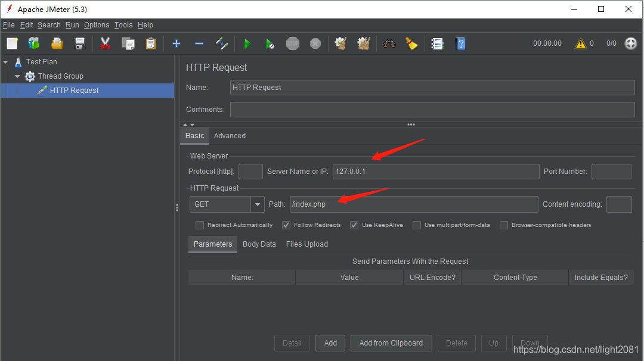The image size is (644, 361).
Task: Click the Up button
Action: 494,343
